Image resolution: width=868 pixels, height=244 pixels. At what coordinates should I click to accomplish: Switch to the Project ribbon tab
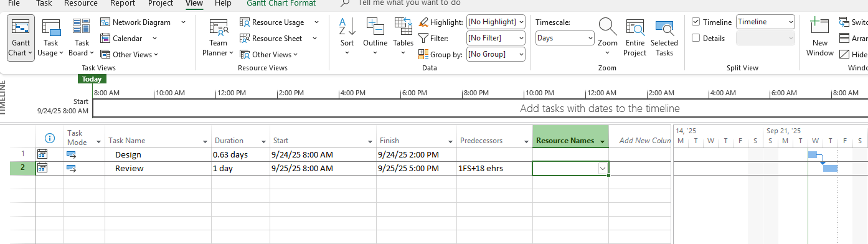tap(161, 3)
